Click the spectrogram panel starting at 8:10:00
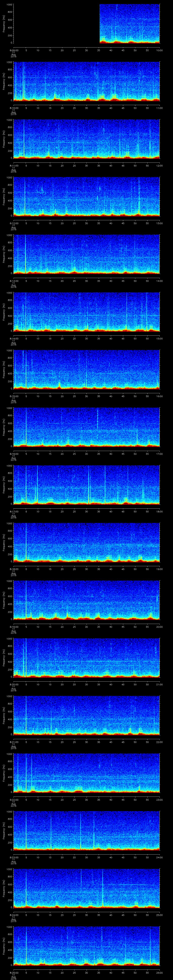 (x=86, y=81)
